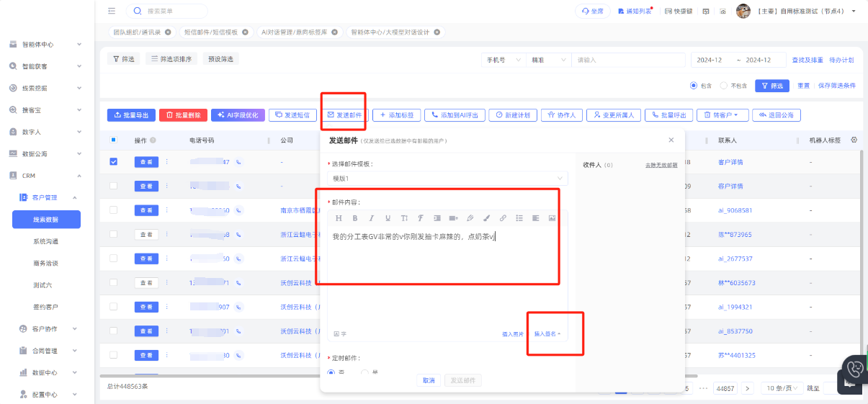Viewport: 868px width, 404px height.
Task: Click the 搜索菜单 search input field
Action: [x=173, y=11]
